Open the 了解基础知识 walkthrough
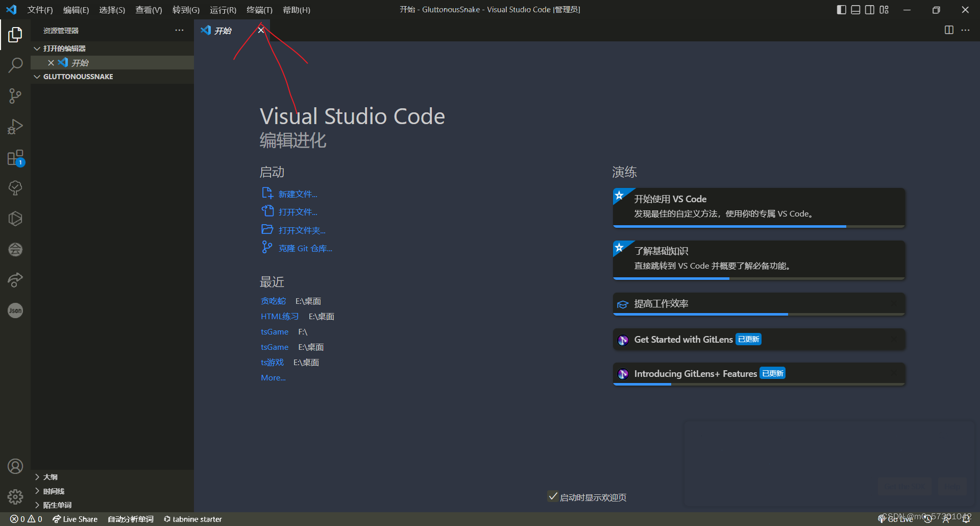 coord(759,260)
